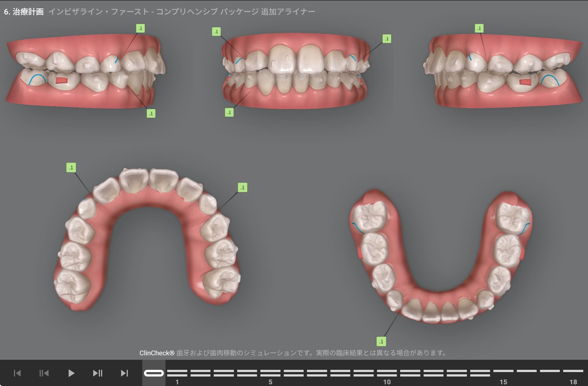588x386 pixels.
Task: Select stage 5 on the timeline
Action: [270, 373]
